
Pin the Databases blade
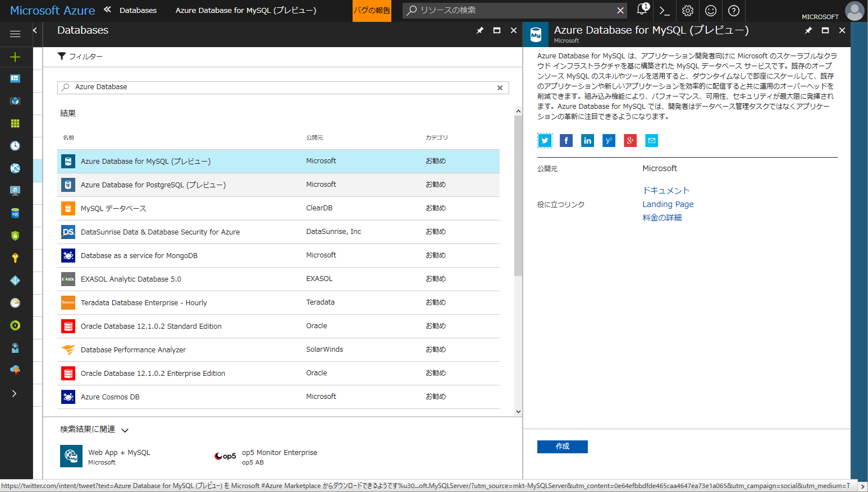point(480,30)
